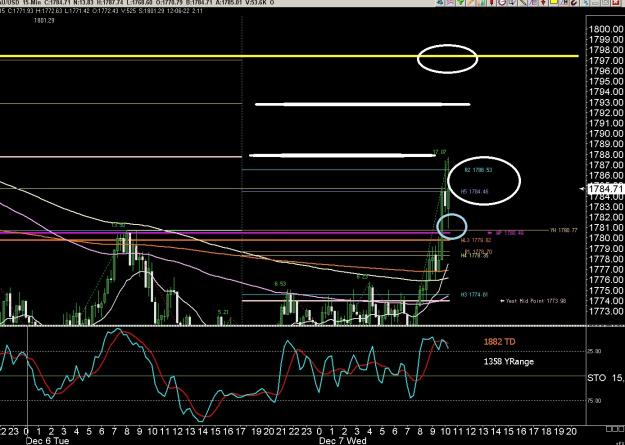
Task: Click the 1798.00 price axis label
Action: click(606, 50)
